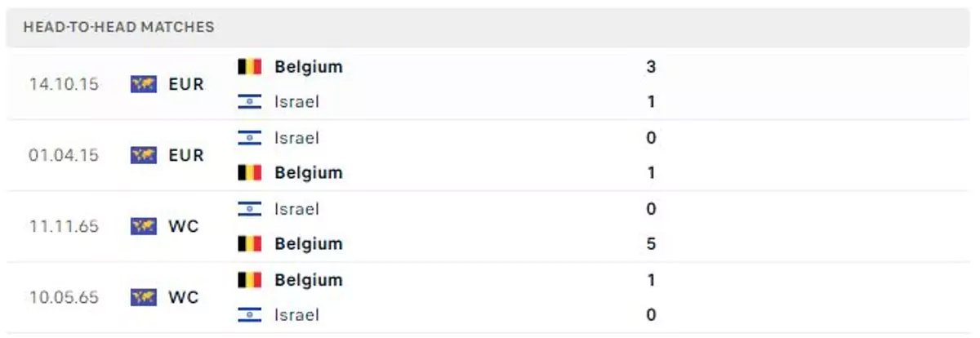The width and height of the screenshot is (980, 338).
Task: Click the EUR competition icon for 14.10.15
Action: (143, 84)
